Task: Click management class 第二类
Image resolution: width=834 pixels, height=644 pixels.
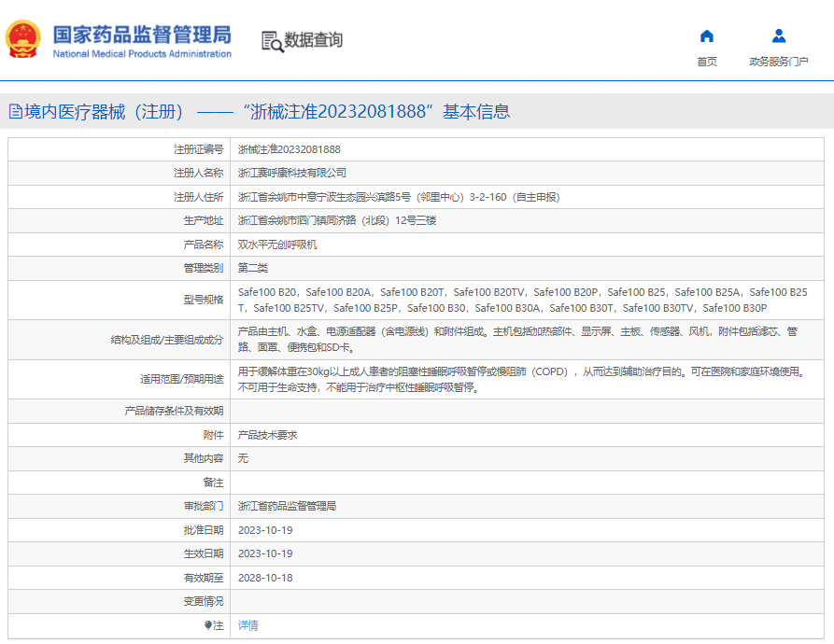Action: click(x=253, y=268)
